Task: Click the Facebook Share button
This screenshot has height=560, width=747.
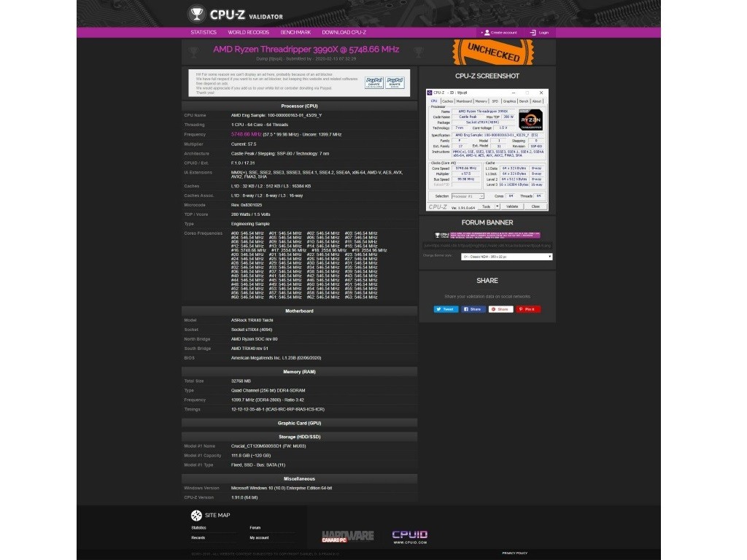Action: tap(473, 309)
